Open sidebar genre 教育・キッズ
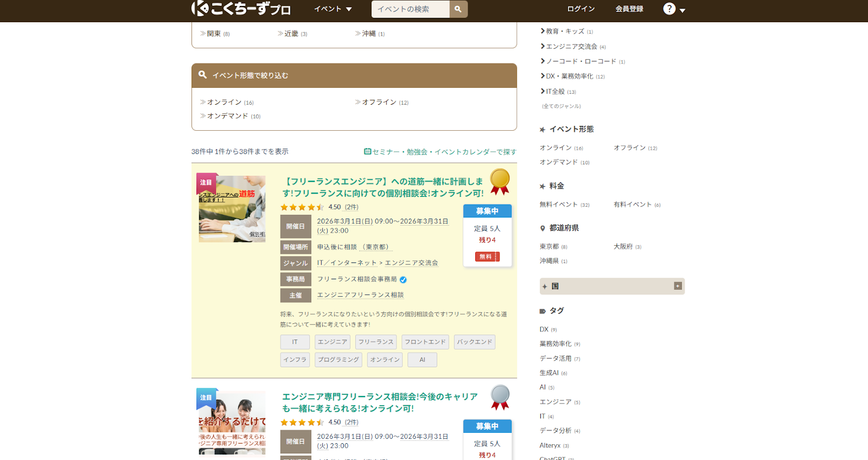 coord(566,31)
